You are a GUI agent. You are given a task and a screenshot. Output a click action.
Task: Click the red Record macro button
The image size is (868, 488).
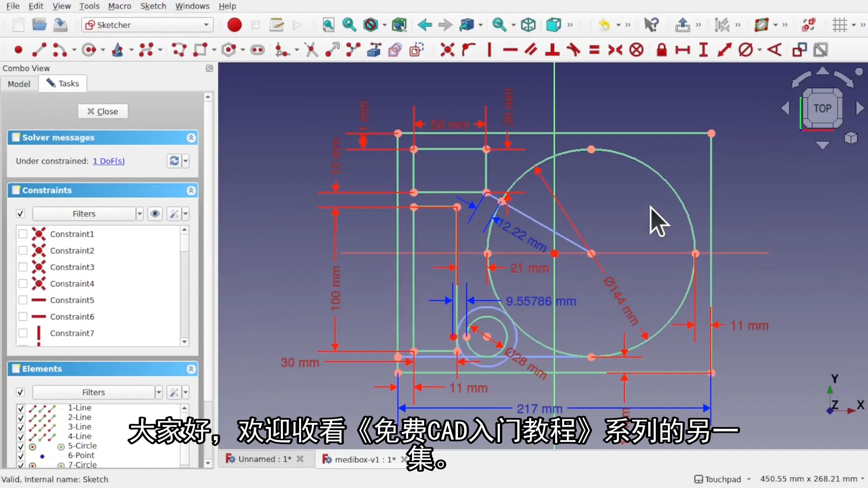pos(234,25)
